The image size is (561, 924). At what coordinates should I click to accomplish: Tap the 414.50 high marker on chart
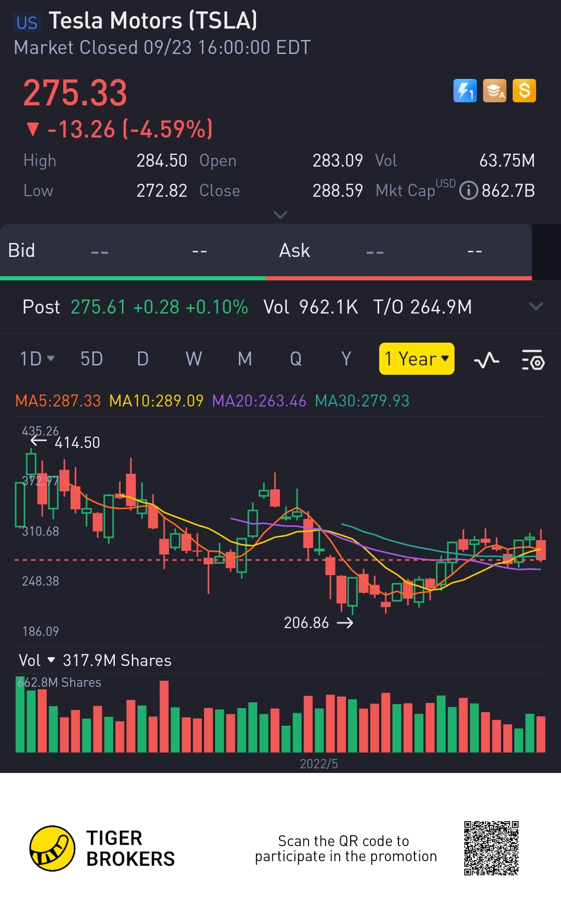77,442
